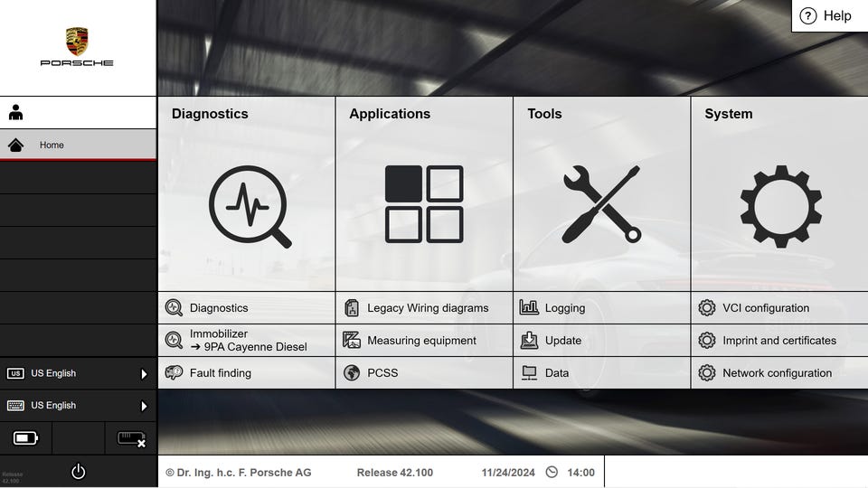The image size is (868, 488).
Task: Click the System tile heading
Action: click(x=729, y=114)
